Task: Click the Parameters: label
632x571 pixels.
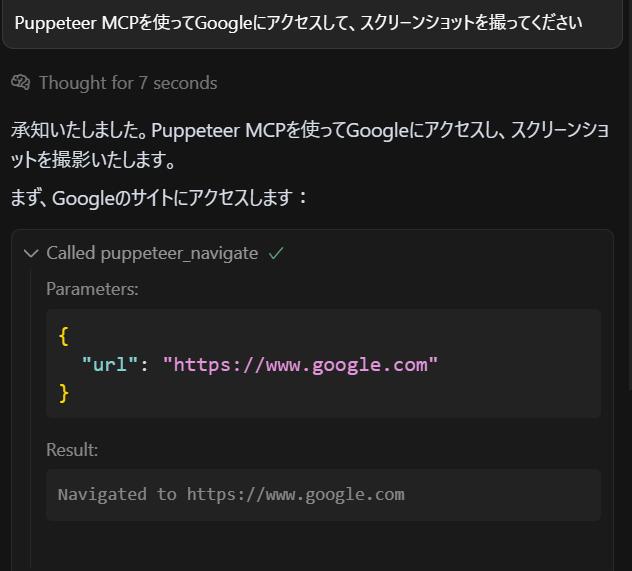Action: tap(92, 289)
